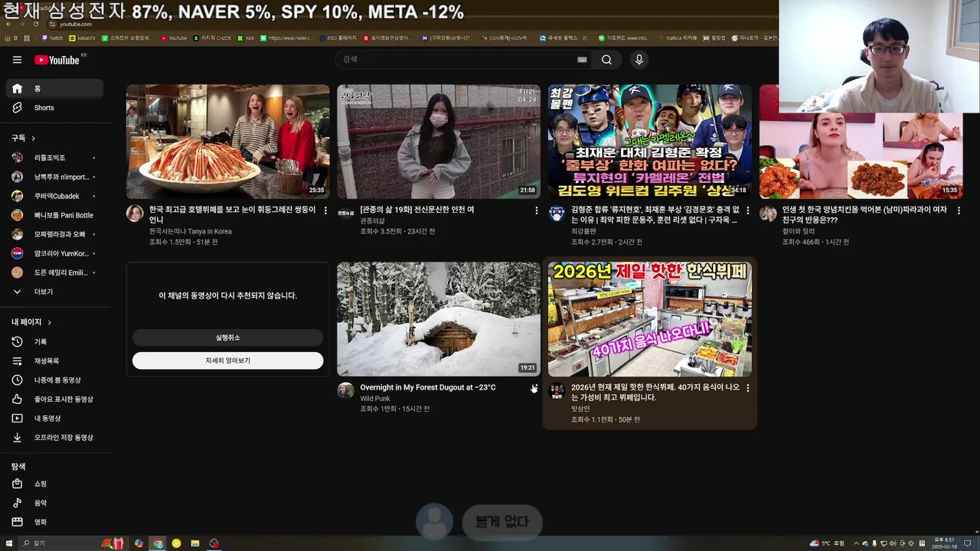Image resolution: width=980 pixels, height=551 pixels.
Task: Play the crab buffet twins video thumbnail
Action: point(227,142)
